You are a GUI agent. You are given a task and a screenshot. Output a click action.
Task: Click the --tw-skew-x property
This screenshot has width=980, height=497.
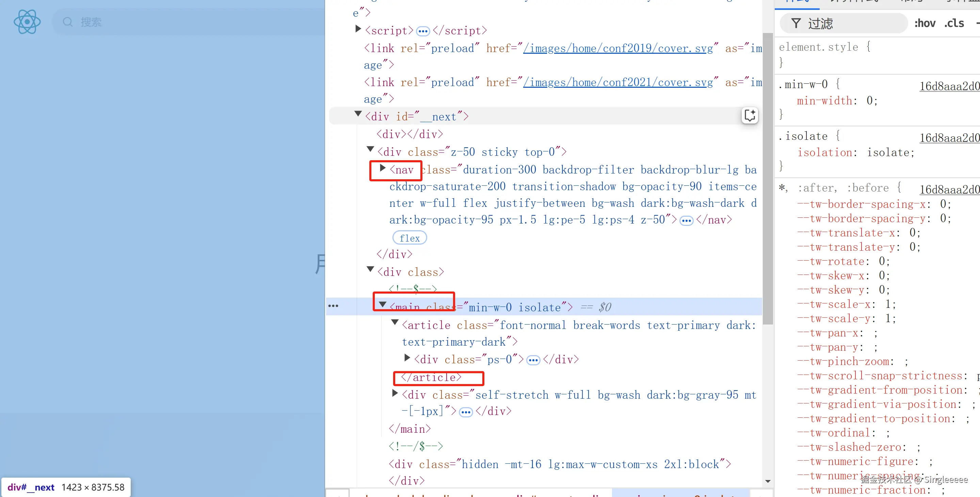click(831, 276)
